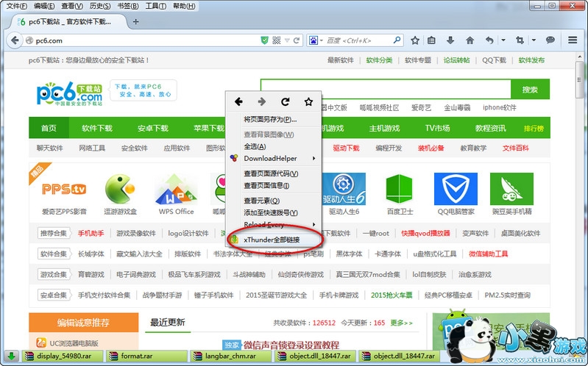Click the address bar showing pc6.com
The image size is (588, 366).
point(143,40)
